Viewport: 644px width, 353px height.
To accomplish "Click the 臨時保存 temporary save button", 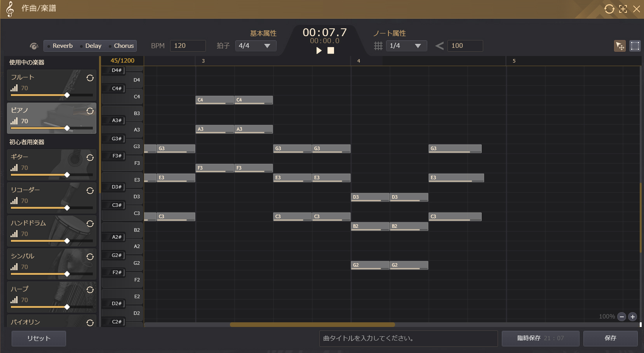I will (541, 339).
